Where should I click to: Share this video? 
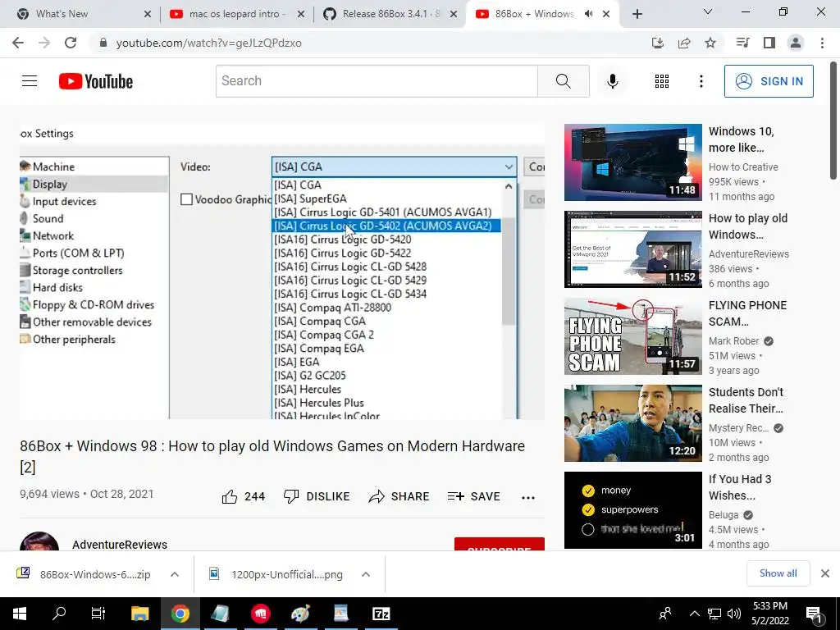pyautogui.click(x=399, y=496)
